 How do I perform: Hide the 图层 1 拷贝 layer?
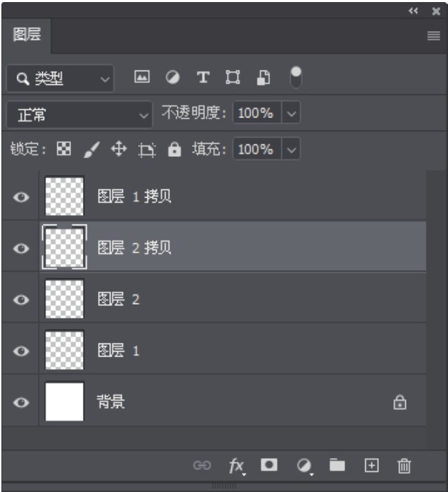coord(21,198)
